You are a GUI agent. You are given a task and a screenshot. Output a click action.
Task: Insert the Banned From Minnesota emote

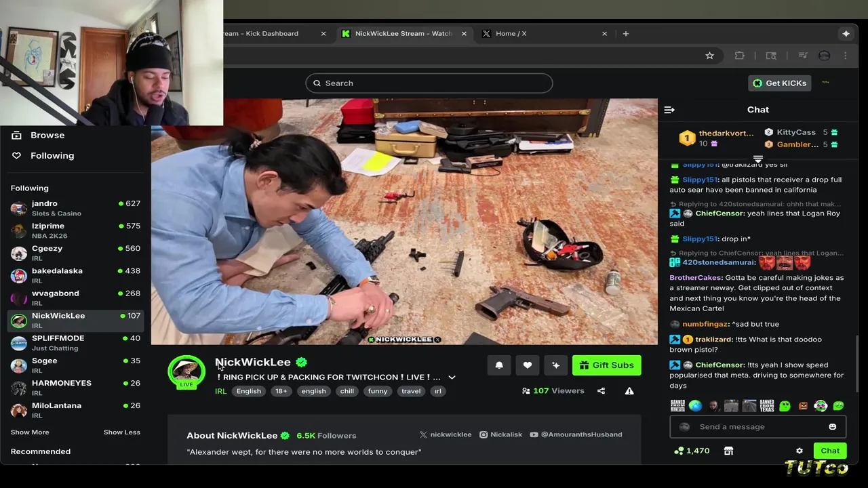pos(677,406)
